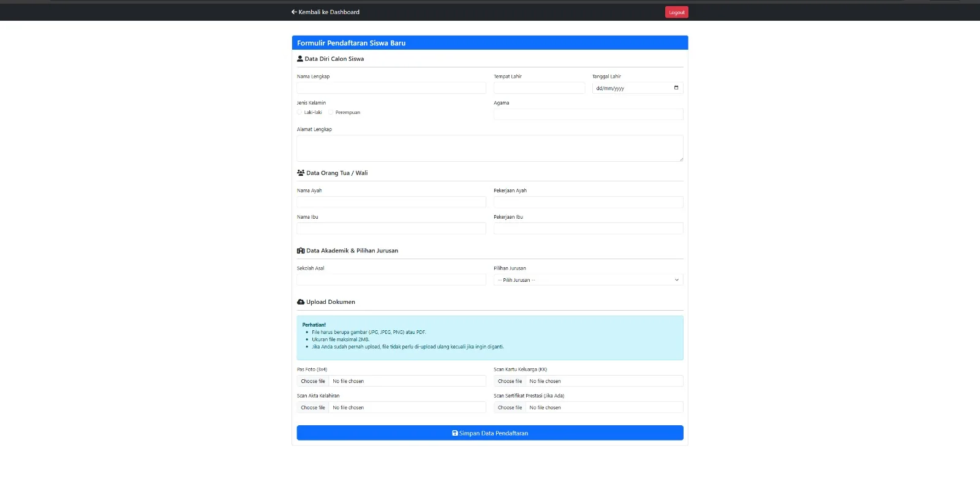Click the Perhatian! notice heading
The width and height of the screenshot is (980, 500).
pyautogui.click(x=314, y=325)
